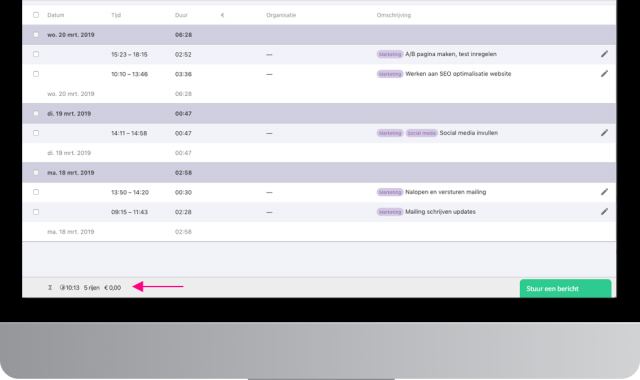Click the Marketing tag on Mailing schrijven updates
640x380 pixels.
(390, 212)
